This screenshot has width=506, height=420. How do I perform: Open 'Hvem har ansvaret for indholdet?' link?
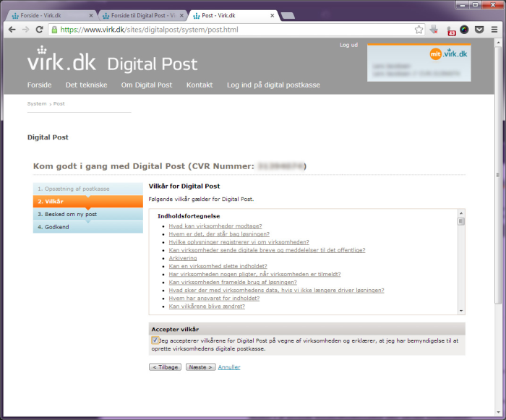tap(214, 299)
